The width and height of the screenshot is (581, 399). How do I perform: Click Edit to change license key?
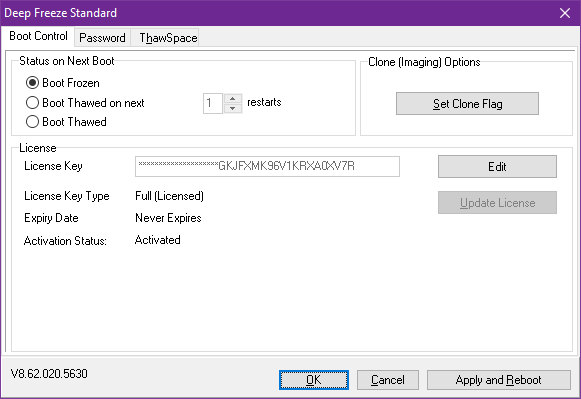pos(497,167)
